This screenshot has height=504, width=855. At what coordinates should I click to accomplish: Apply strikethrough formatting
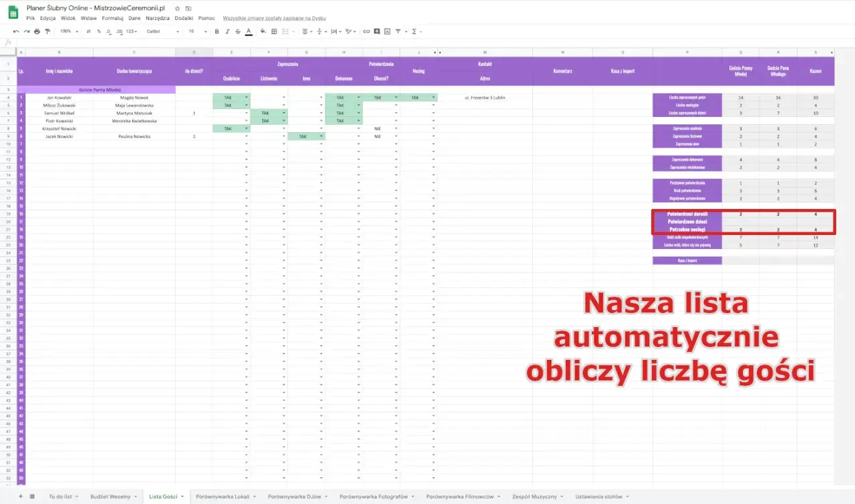pos(238,31)
